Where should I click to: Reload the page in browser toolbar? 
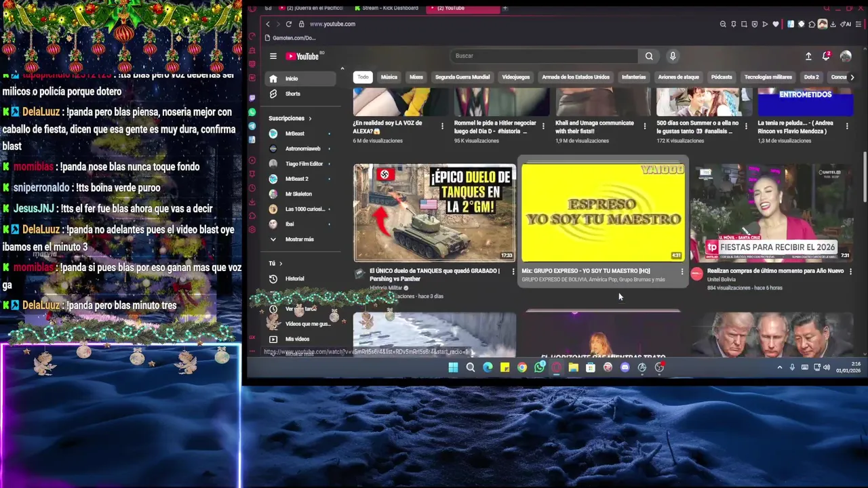point(289,24)
